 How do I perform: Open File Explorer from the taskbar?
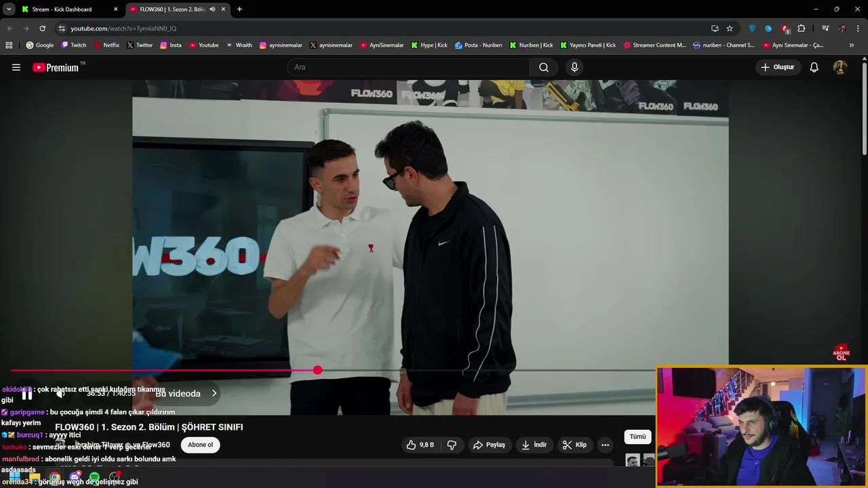[x=35, y=477]
